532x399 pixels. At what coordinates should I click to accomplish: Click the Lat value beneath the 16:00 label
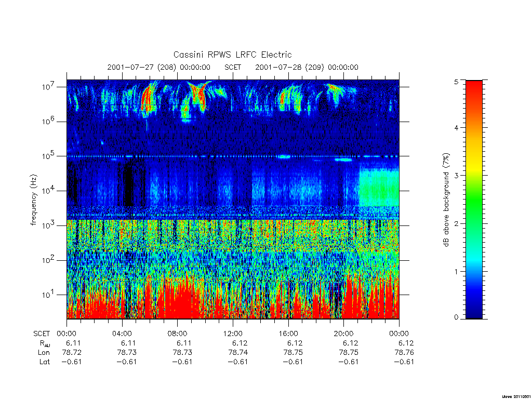coord(293,362)
